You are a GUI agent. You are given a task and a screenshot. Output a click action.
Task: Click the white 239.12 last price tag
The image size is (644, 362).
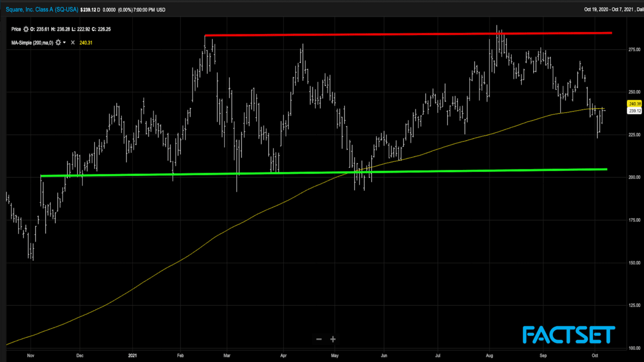[634, 111]
